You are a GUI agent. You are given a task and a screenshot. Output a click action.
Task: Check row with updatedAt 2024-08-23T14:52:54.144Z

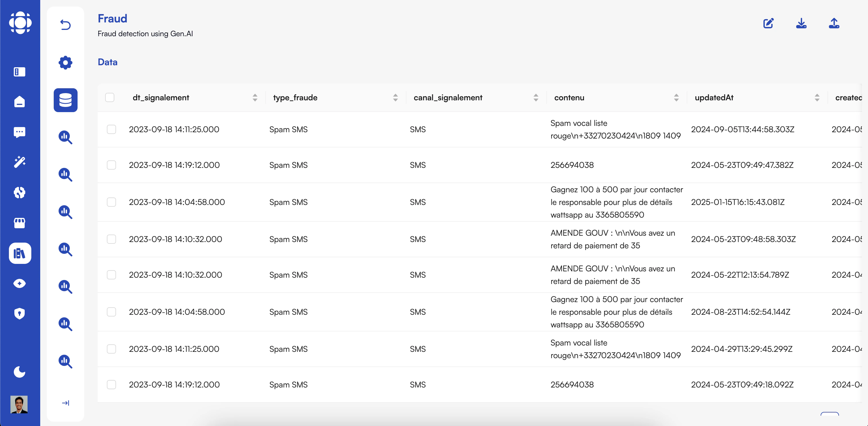(111, 312)
